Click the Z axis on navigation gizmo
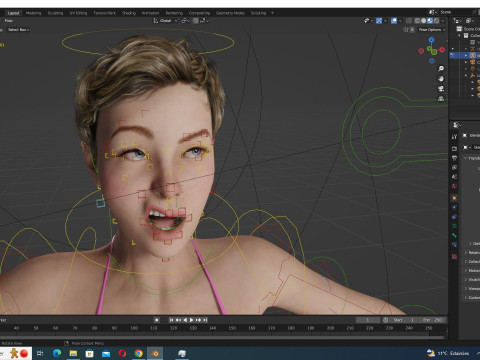 point(432,40)
